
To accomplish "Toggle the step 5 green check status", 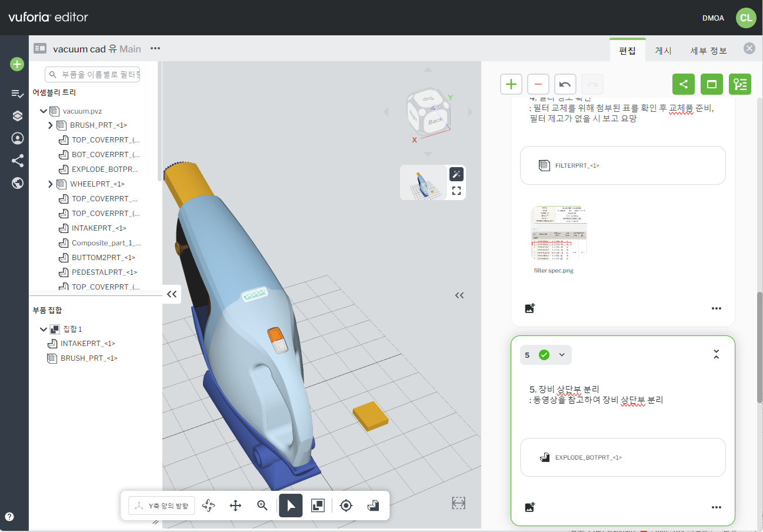I will coord(544,355).
